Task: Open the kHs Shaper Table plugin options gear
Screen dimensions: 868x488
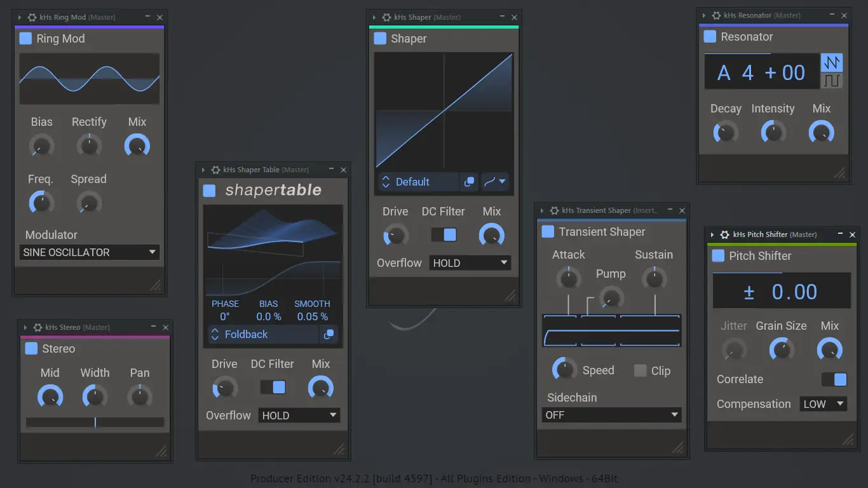Action: pos(216,170)
